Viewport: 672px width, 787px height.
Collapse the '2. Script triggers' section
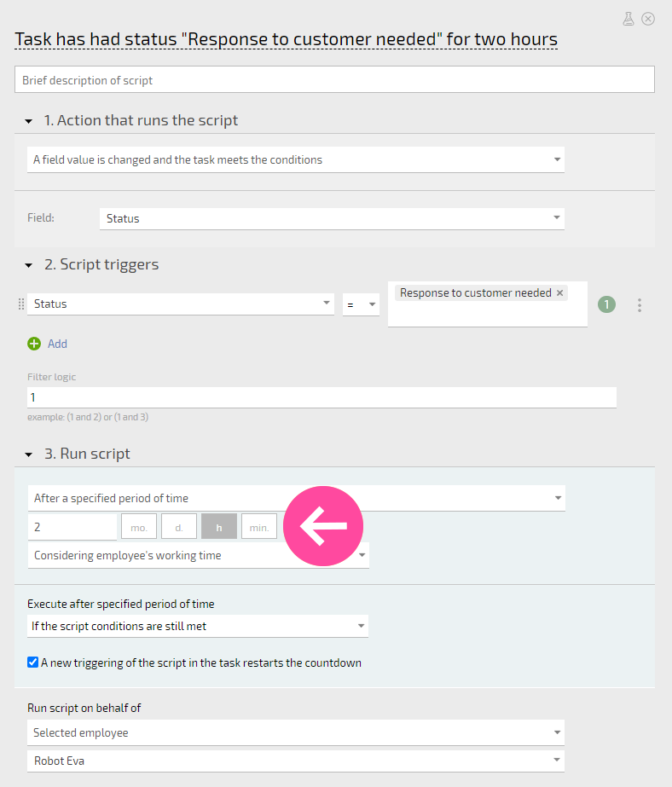tap(29, 265)
